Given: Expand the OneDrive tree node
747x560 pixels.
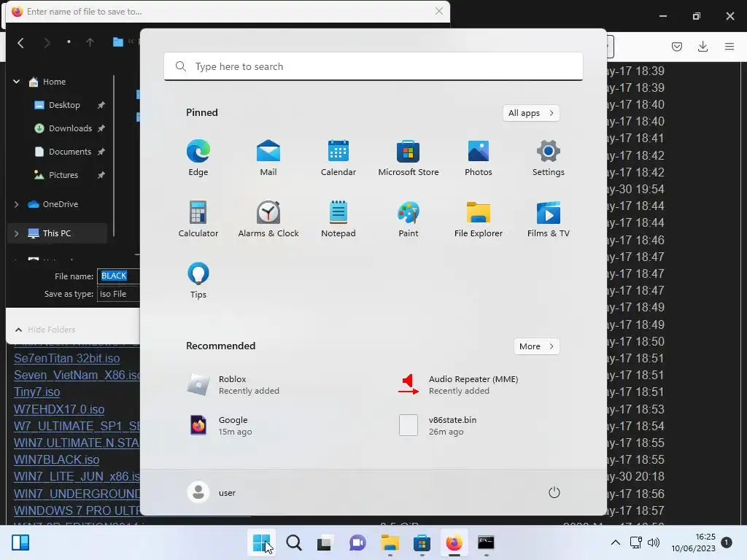Looking at the screenshot, I should [x=16, y=204].
